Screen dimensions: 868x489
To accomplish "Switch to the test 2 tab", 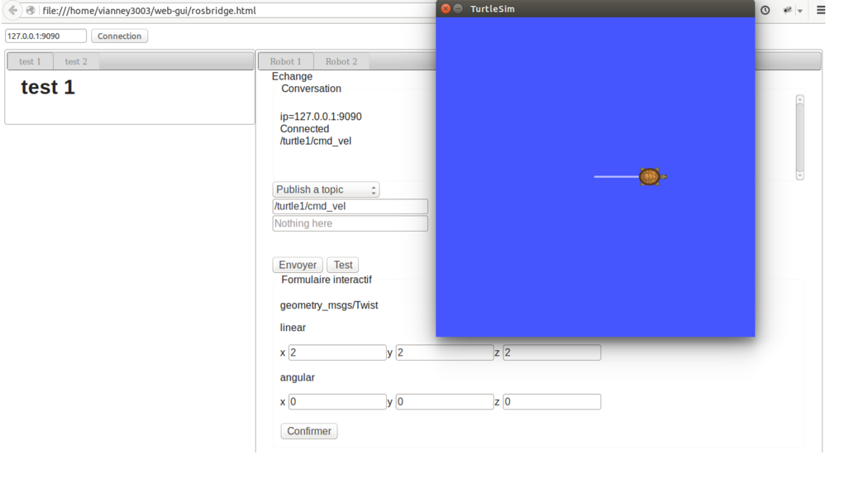I will 76,61.
